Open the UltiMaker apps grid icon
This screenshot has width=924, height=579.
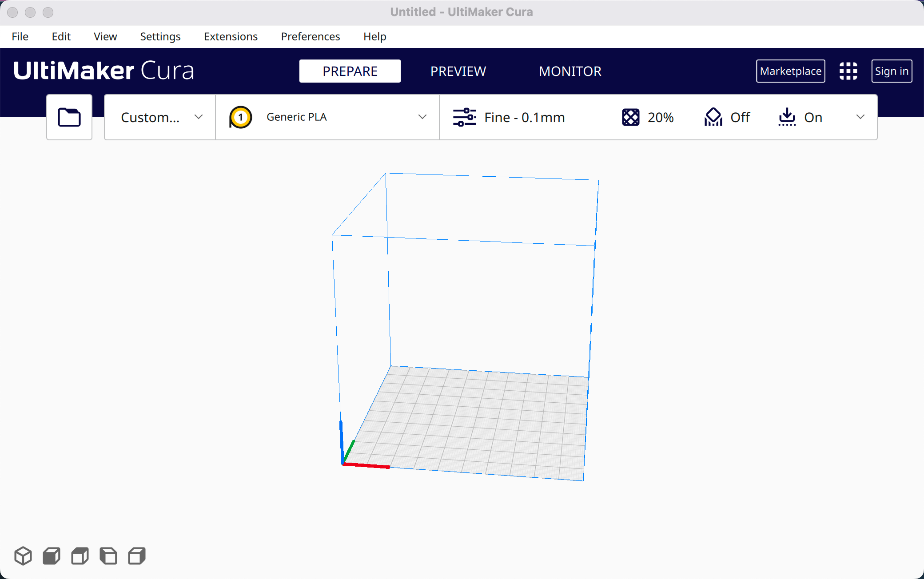pos(848,71)
